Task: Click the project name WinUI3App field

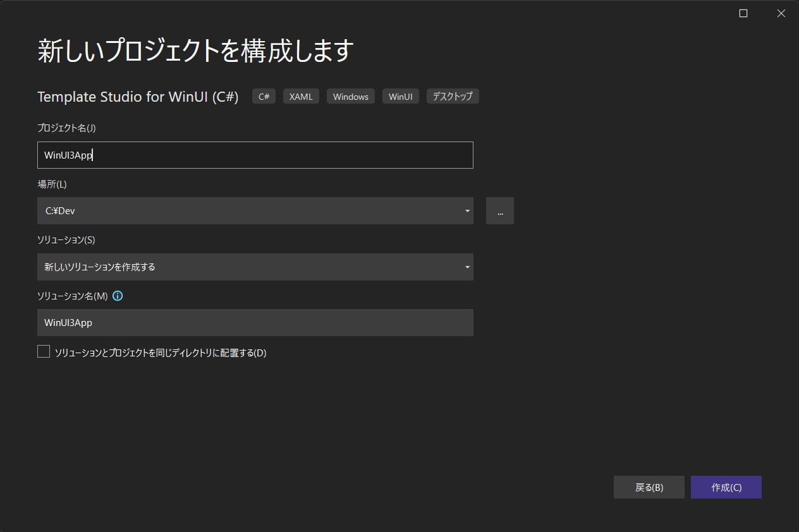Action: (255, 155)
